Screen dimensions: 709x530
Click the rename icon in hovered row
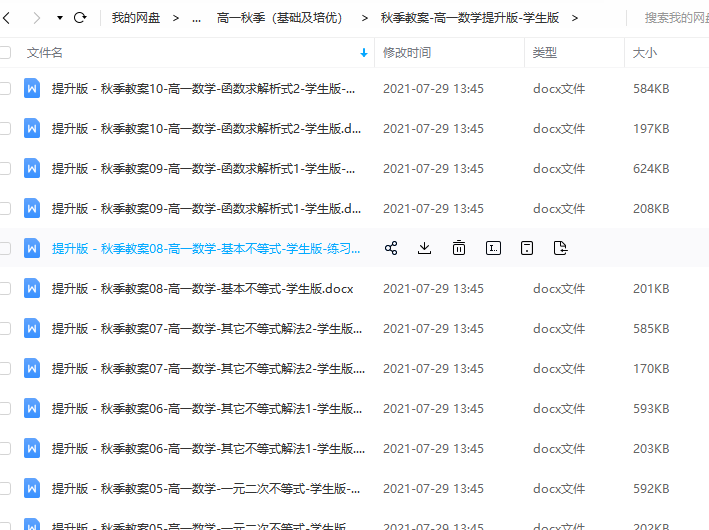pyautogui.click(x=493, y=248)
